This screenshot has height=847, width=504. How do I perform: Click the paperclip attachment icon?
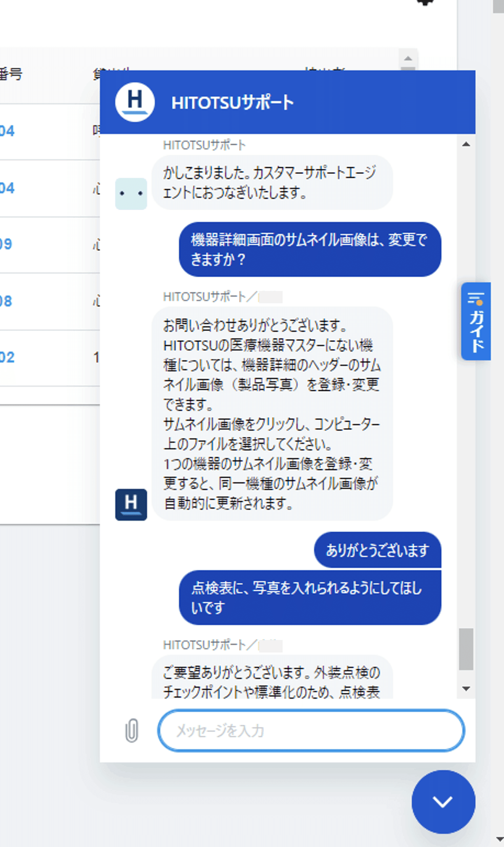click(x=131, y=731)
